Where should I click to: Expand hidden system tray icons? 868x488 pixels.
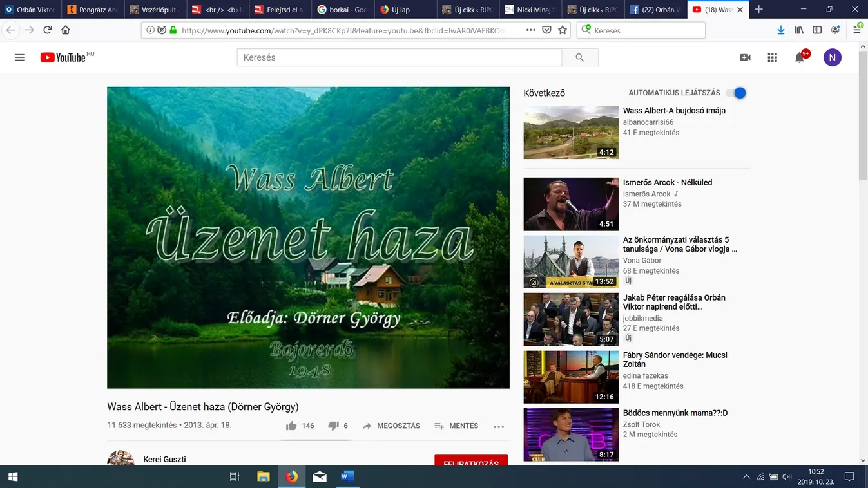(746, 476)
